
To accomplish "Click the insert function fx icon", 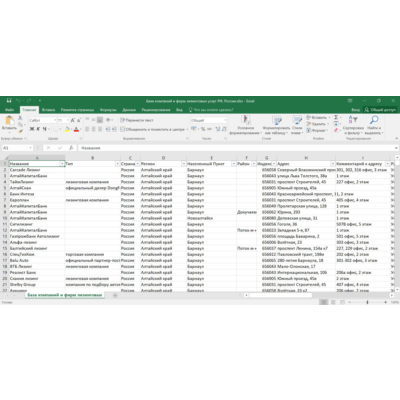I will click(x=71, y=148).
